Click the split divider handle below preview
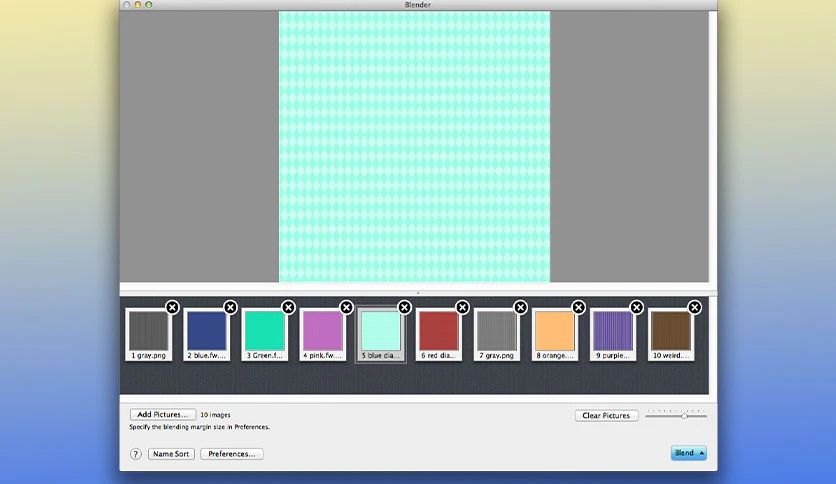 (418, 293)
